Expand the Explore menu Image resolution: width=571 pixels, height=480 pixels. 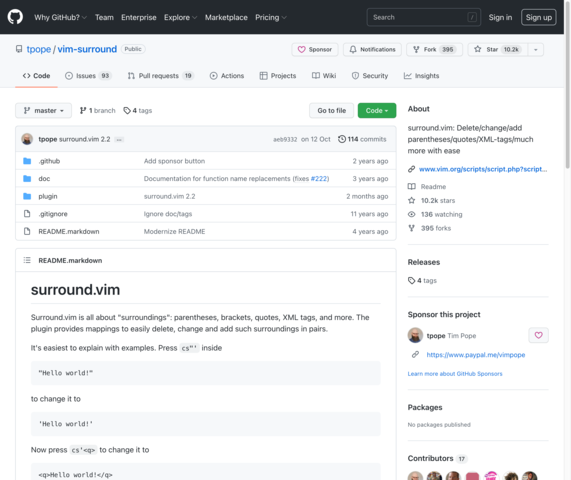pyautogui.click(x=180, y=17)
